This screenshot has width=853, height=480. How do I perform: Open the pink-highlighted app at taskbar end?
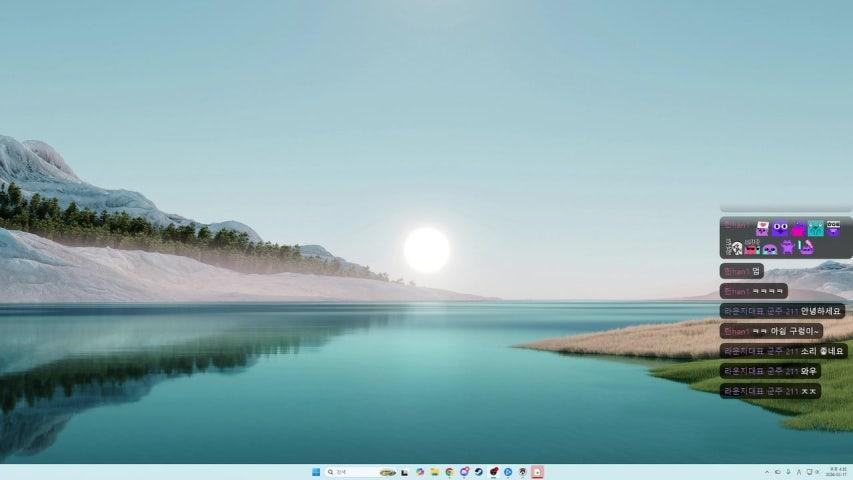pos(537,472)
